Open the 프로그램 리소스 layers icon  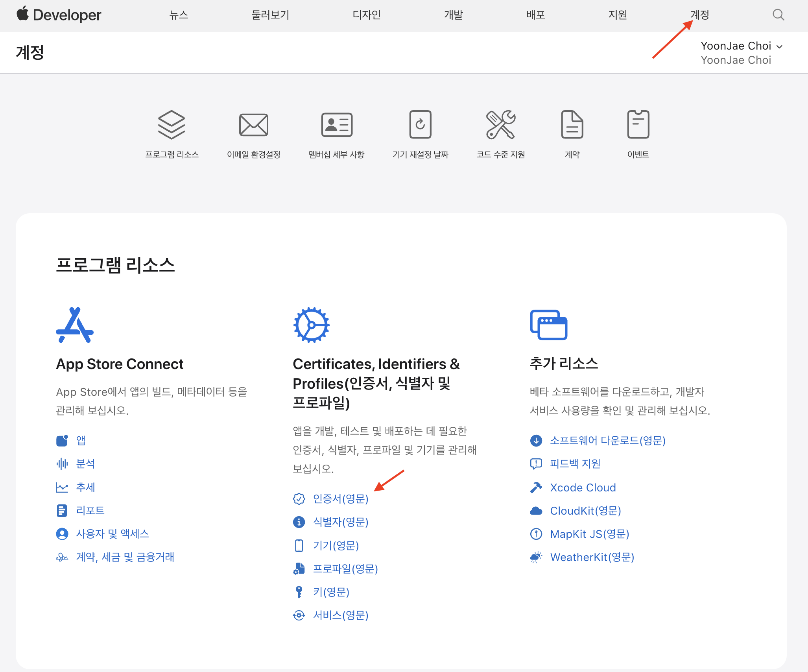(172, 125)
